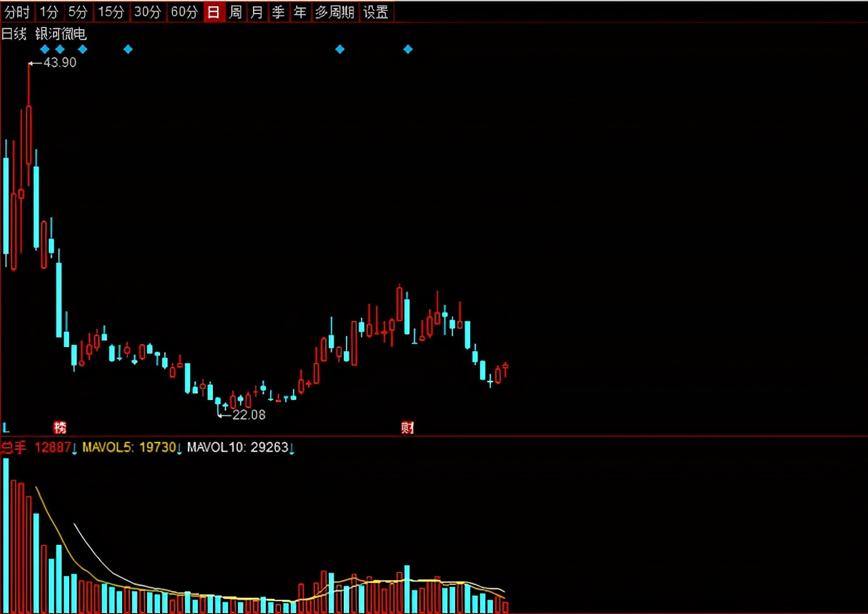
Task: Click the 43.90 high price label
Action: coord(60,62)
